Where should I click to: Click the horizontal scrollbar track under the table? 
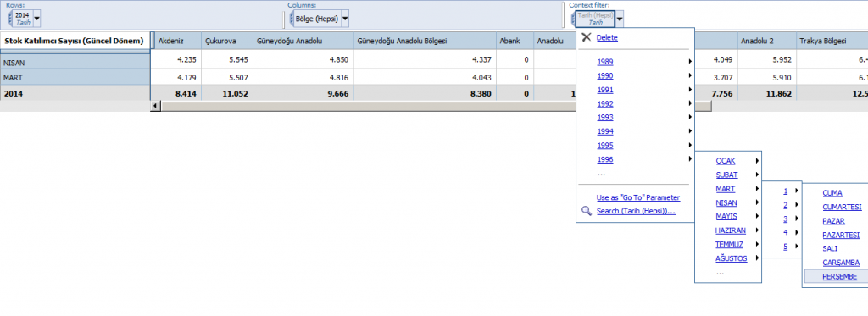(437, 105)
